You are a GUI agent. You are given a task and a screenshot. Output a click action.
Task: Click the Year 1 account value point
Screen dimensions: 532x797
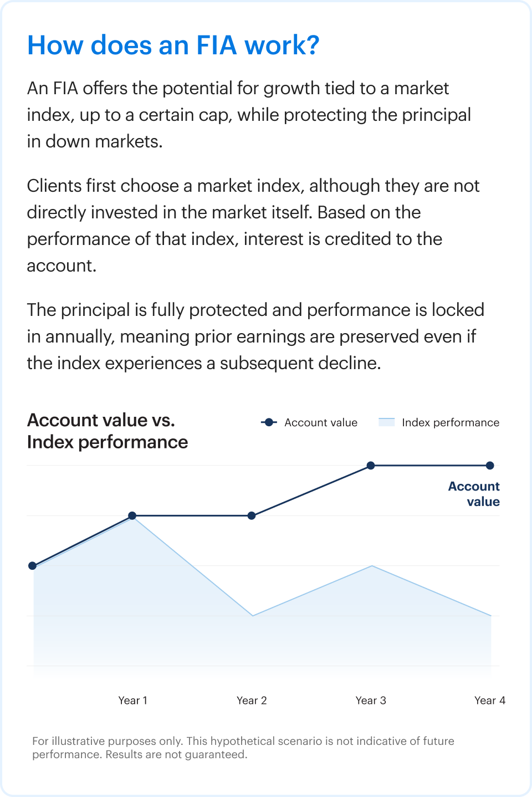click(132, 515)
